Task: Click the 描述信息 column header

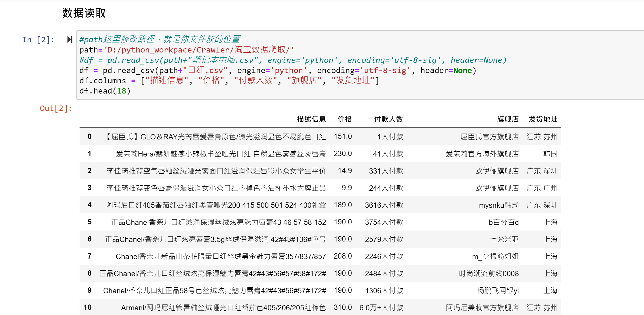Action: point(311,119)
